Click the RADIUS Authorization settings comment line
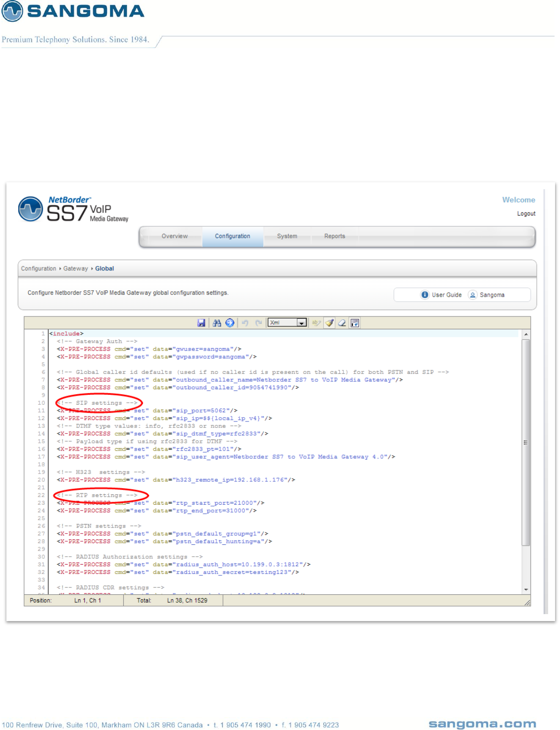 tap(130, 557)
